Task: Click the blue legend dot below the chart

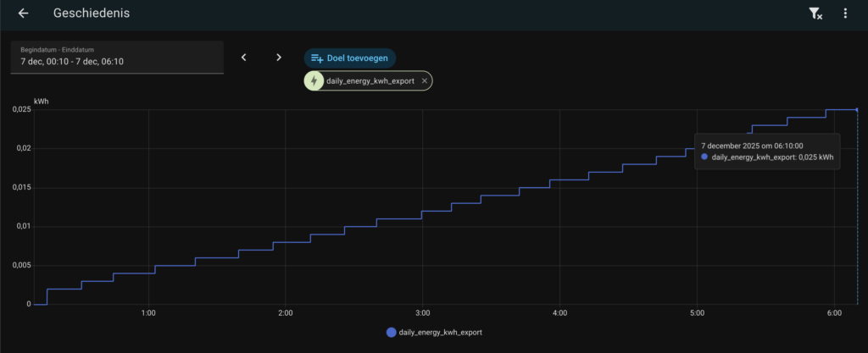Action: tap(391, 333)
